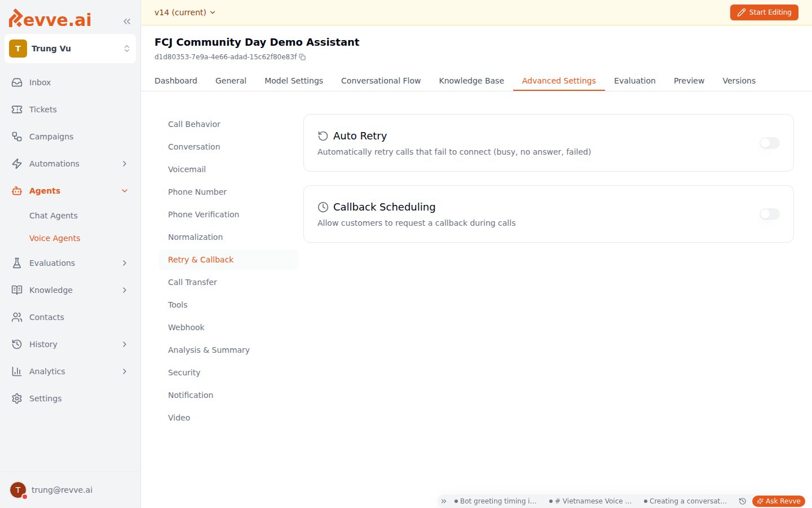Image resolution: width=812 pixels, height=508 pixels.
Task: Expand the Automations submenu chevron
Action: tap(125, 164)
